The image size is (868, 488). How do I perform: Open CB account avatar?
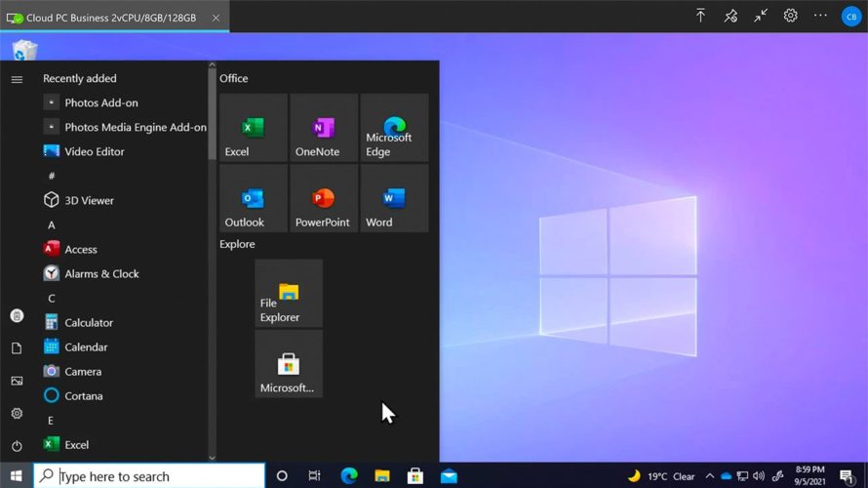(x=851, y=17)
